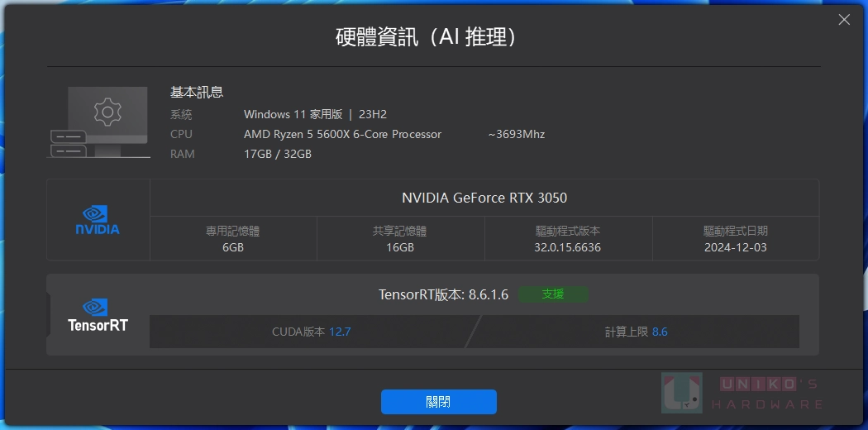The image size is (868, 430).
Task: Click the NVIDIA logo icon
Action: [98, 220]
